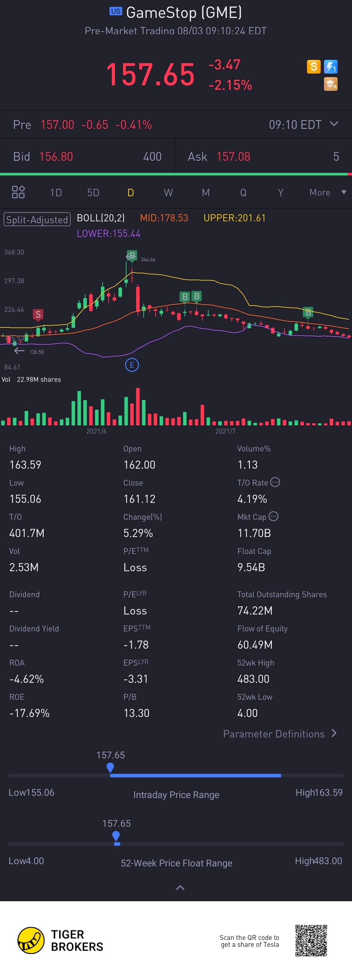
Task: Tap the 52-Week Price Float Range marker
Action: [x=116, y=836]
